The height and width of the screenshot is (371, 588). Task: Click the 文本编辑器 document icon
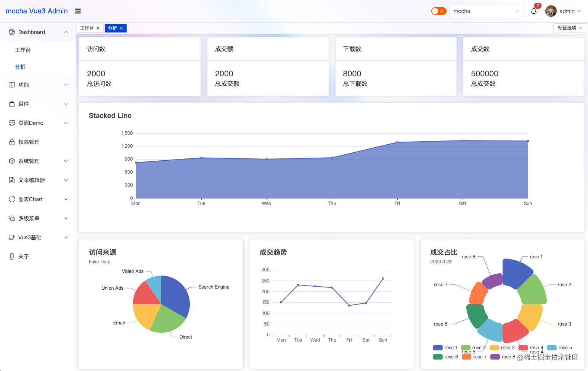(12, 180)
